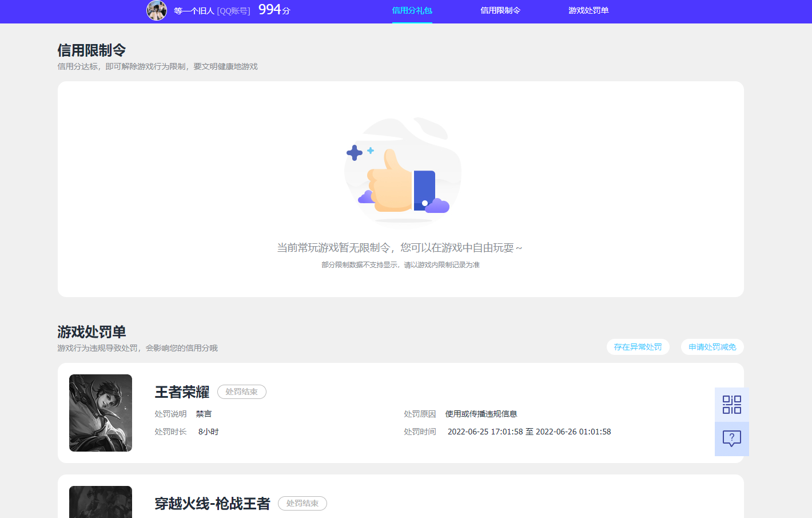Click 申请处罚减免 button
The height and width of the screenshot is (518, 812).
click(x=712, y=347)
